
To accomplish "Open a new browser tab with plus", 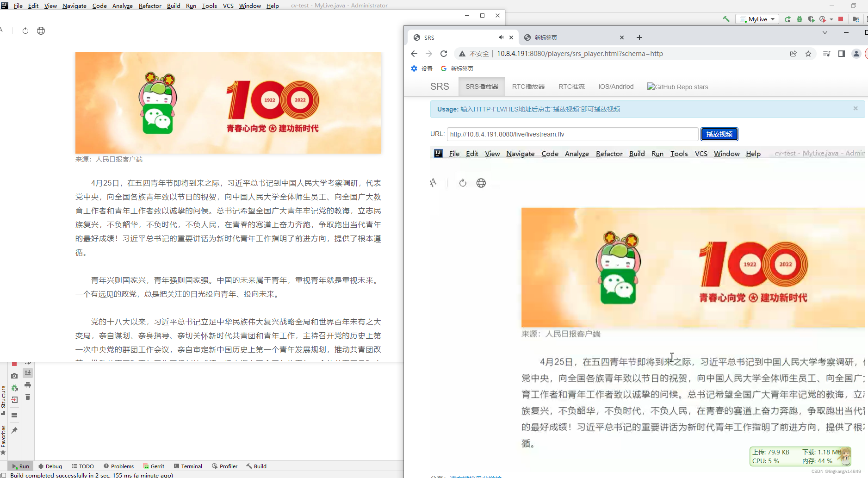I will click(639, 37).
